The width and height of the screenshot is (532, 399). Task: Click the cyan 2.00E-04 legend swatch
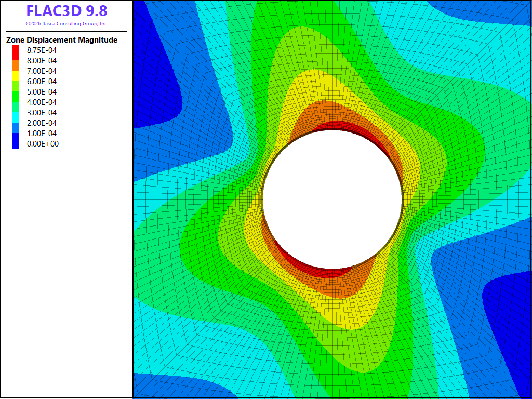[x=16, y=117]
